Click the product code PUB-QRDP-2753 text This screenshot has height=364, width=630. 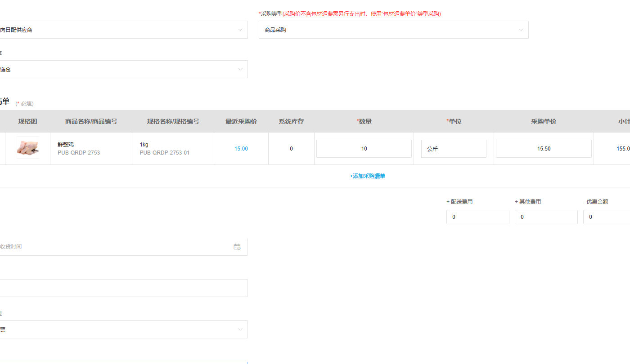click(x=79, y=153)
